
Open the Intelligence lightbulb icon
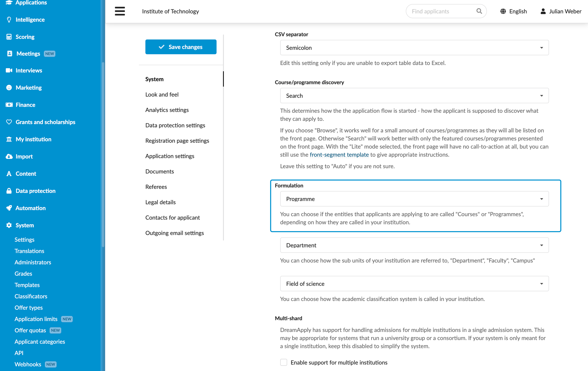(x=9, y=20)
